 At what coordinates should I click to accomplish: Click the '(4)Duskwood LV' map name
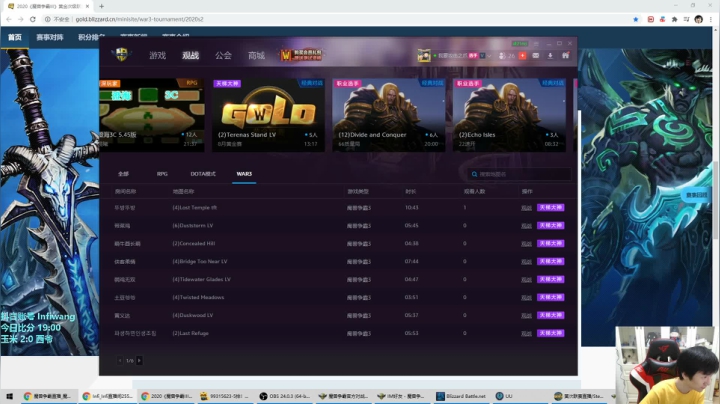pyautogui.click(x=192, y=315)
